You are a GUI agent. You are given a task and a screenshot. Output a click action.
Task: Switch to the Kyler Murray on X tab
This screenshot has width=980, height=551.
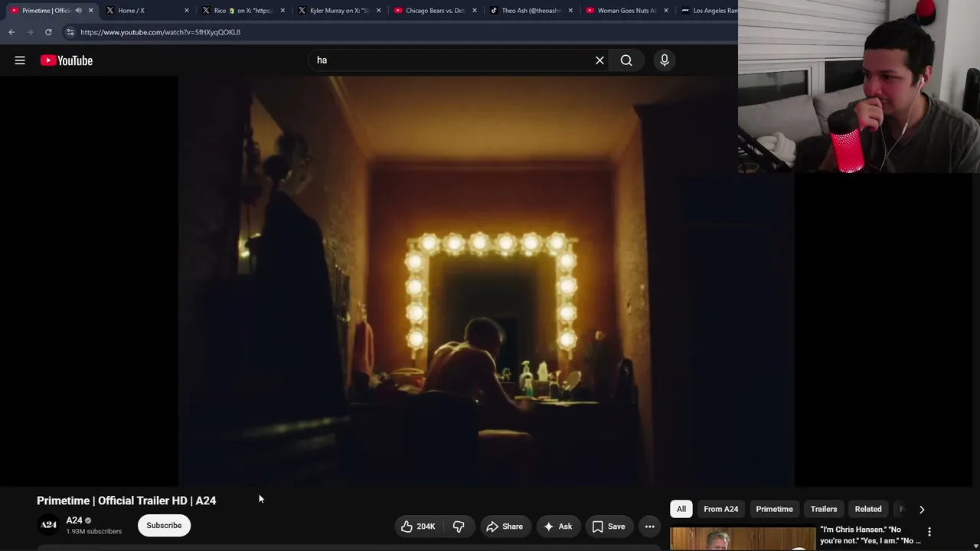click(338, 11)
